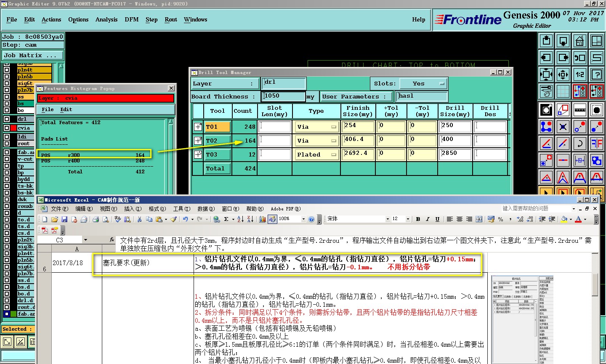
Task: Expand the T01 tool row
Action: (198, 127)
